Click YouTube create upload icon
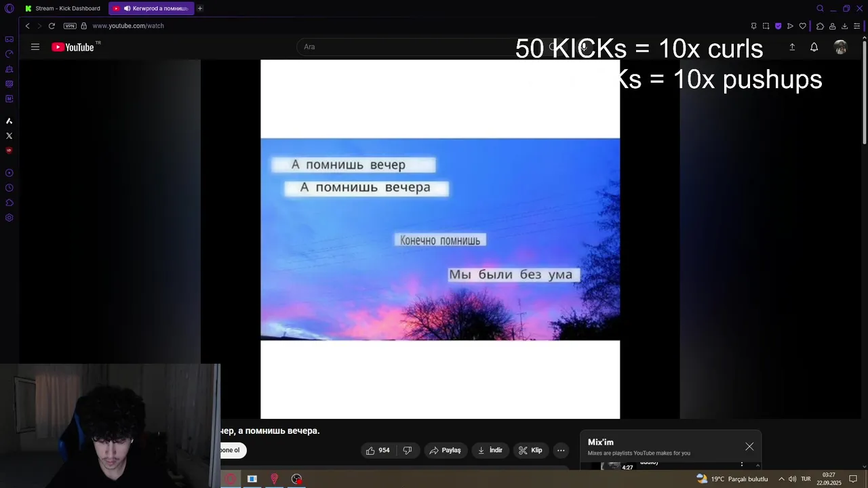Screen dimensions: 868x488 [x=792, y=47]
